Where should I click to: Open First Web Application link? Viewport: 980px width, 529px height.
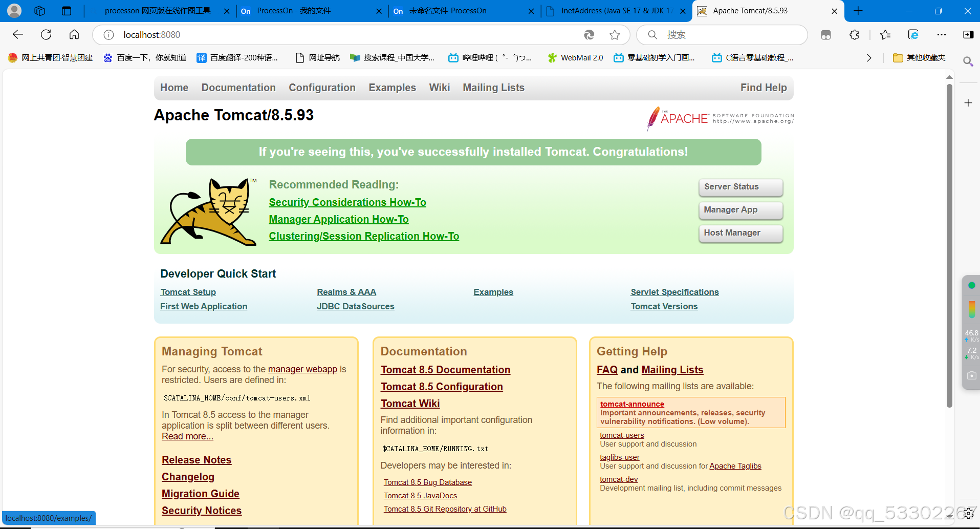pyautogui.click(x=204, y=306)
